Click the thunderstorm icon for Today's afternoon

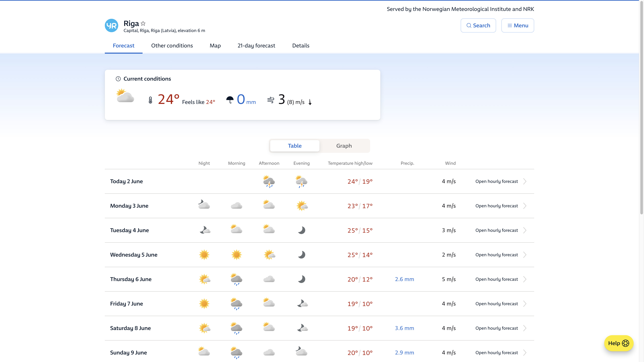pyautogui.click(x=269, y=181)
